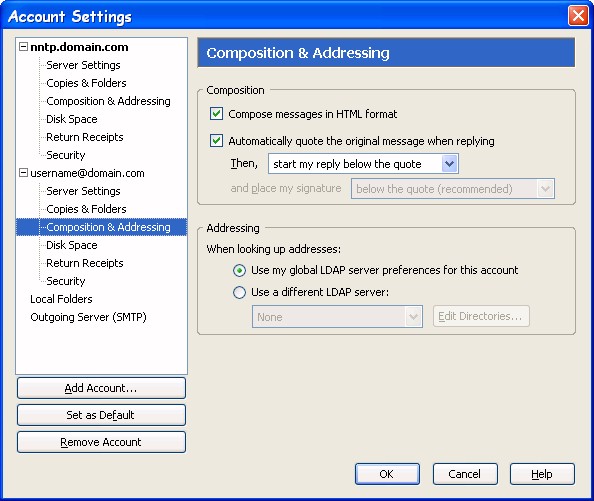Image resolution: width=594 pixels, height=501 pixels.
Task: Select Use my global LDAP server preferences
Action: [239, 270]
